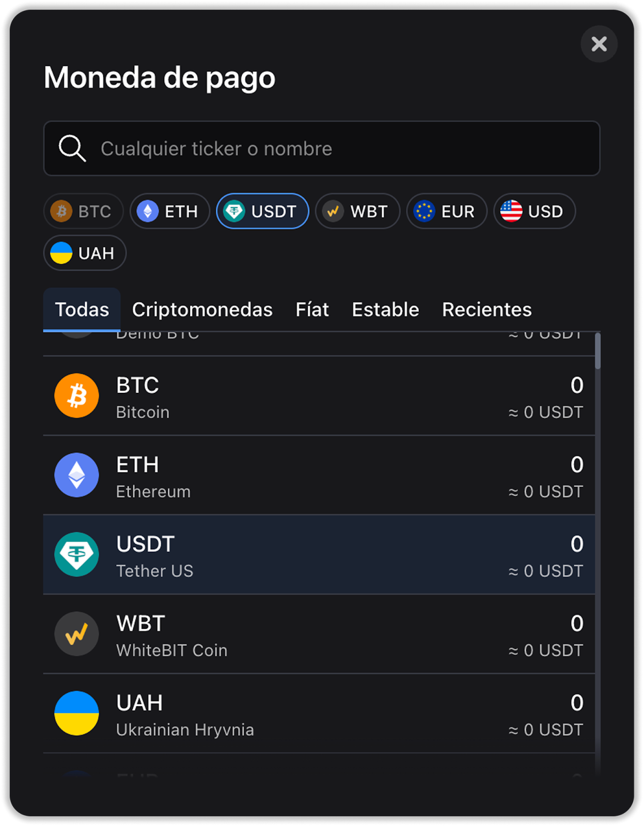The width and height of the screenshot is (644, 826).
Task: Select the USDT quick filter chip
Action: (x=262, y=211)
